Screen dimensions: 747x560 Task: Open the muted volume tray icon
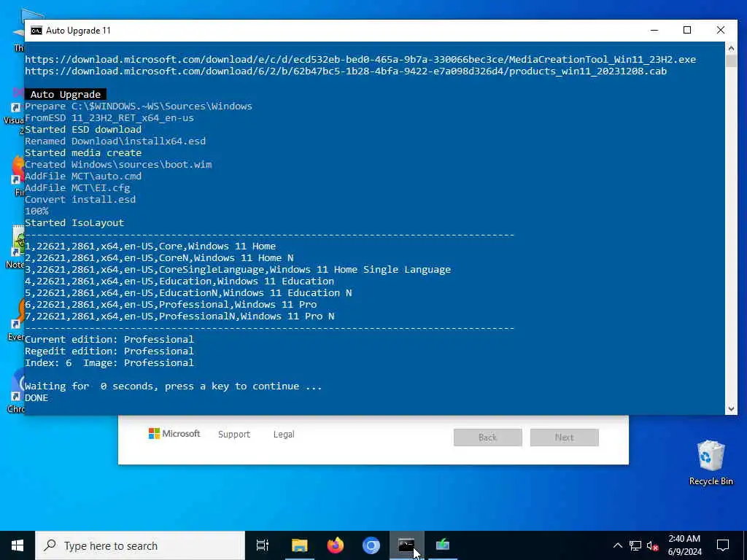[x=652, y=545]
